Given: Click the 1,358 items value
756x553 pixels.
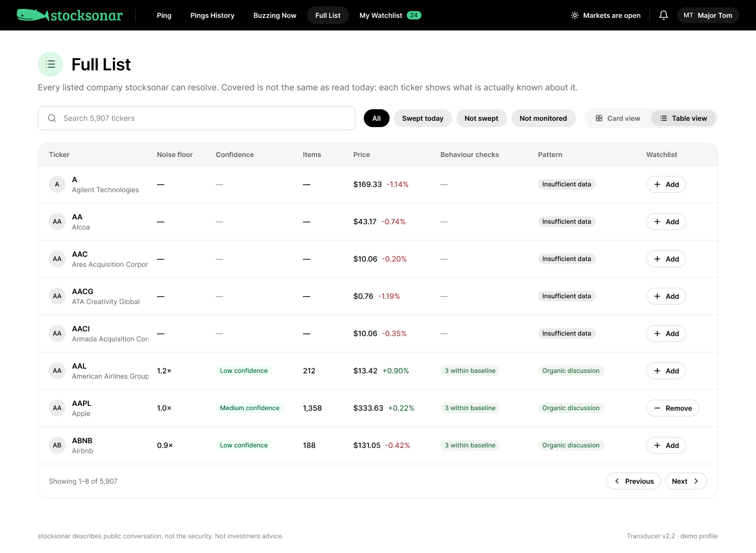Looking at the screenshot, I should click(312, 408).
